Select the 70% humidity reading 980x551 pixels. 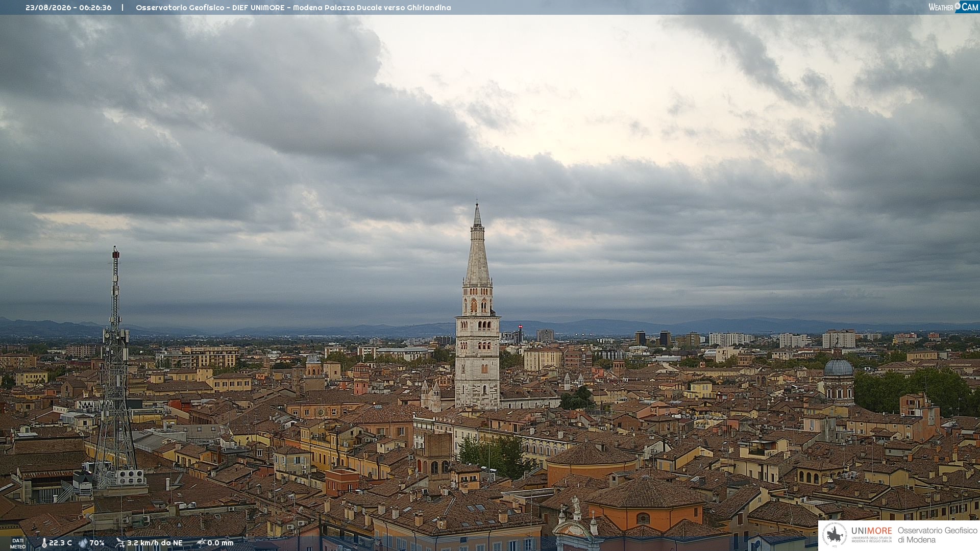(x=97, y=543)
